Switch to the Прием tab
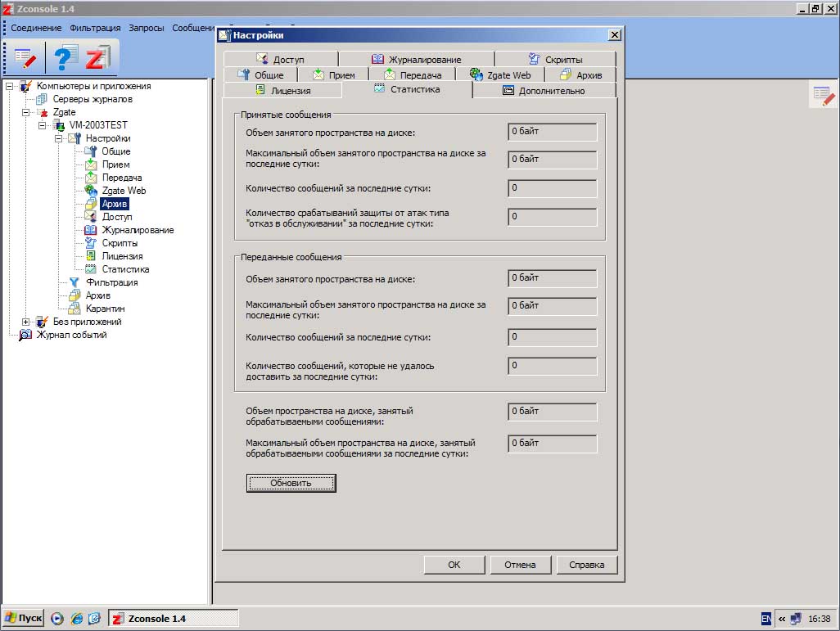The height and width of the screenshot is (631, 840). pyautogui.click(x=334, y=75)
